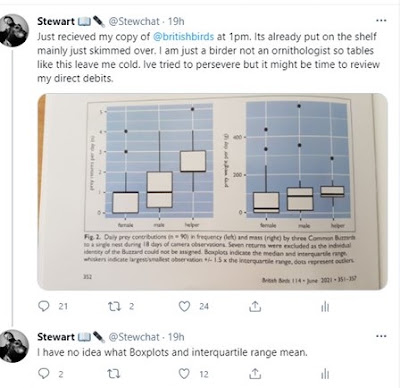Share the second tweet via share icon
This screenshot has width=400, height=388.
[255, 373]
